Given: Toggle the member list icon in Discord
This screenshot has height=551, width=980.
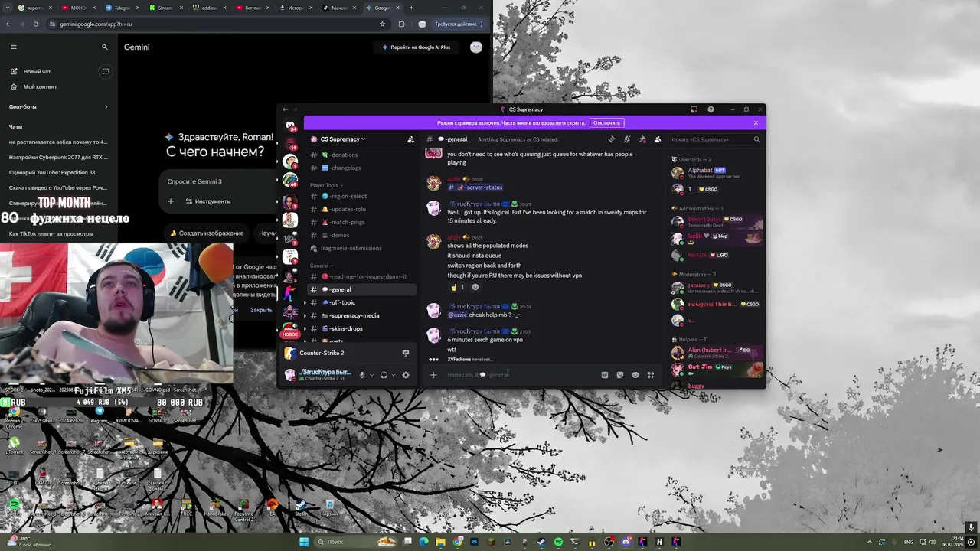Looking at the screenshot, I should tap(658, 139).
